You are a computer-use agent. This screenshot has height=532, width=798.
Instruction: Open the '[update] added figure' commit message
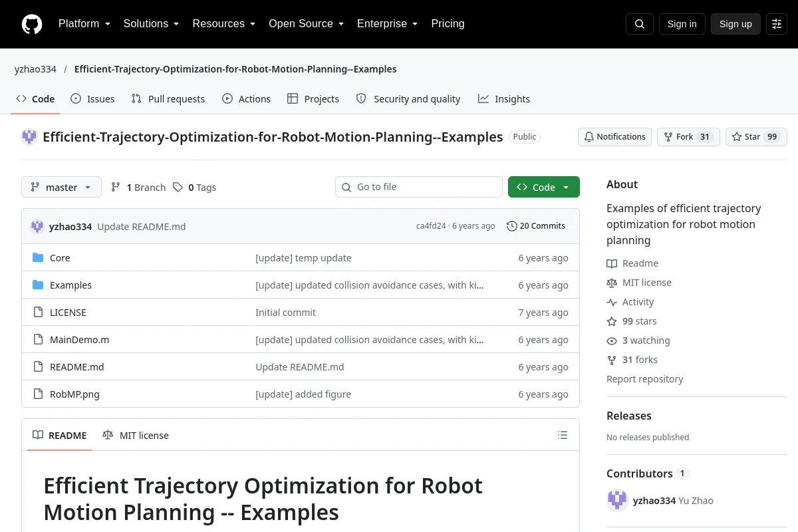click(303, 394)
